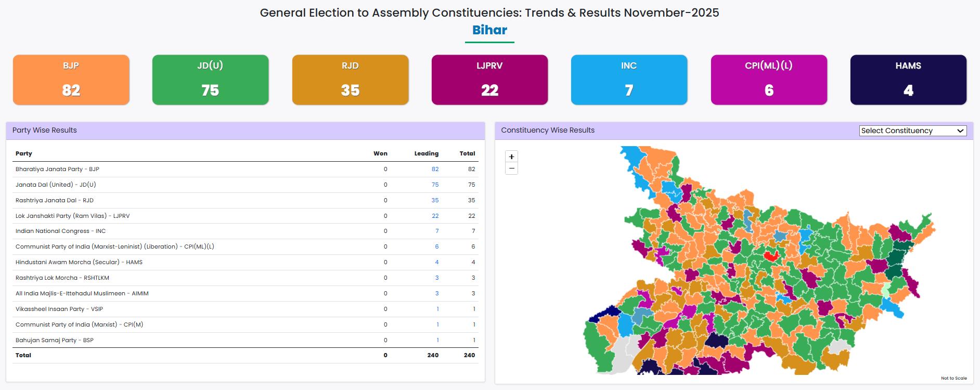Open BJP leading seats link showing 82

436,169
